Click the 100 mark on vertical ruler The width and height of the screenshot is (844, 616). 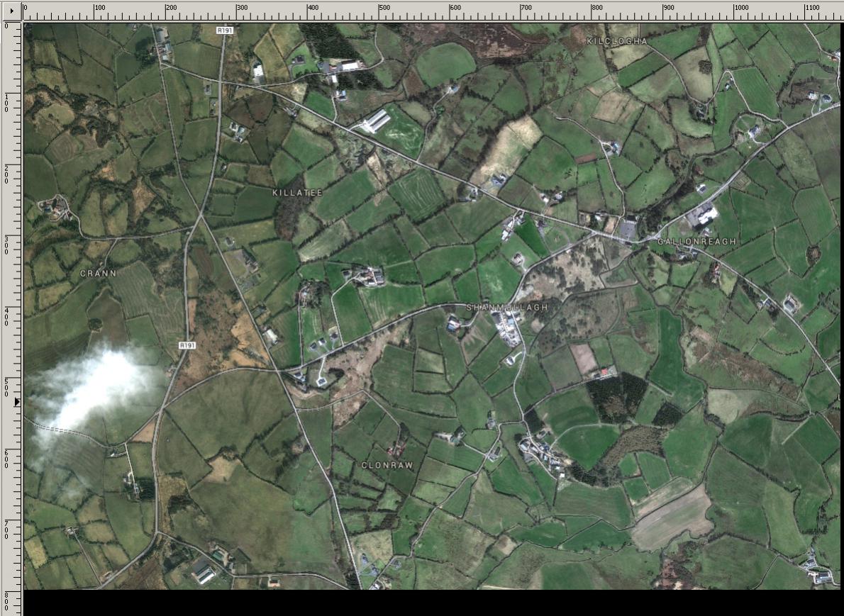[x=7, y=102]
